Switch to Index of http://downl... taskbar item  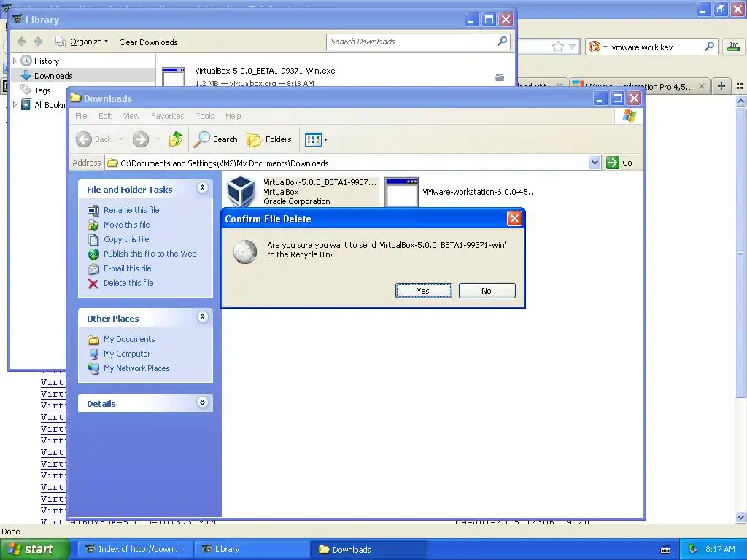point(135,549)
